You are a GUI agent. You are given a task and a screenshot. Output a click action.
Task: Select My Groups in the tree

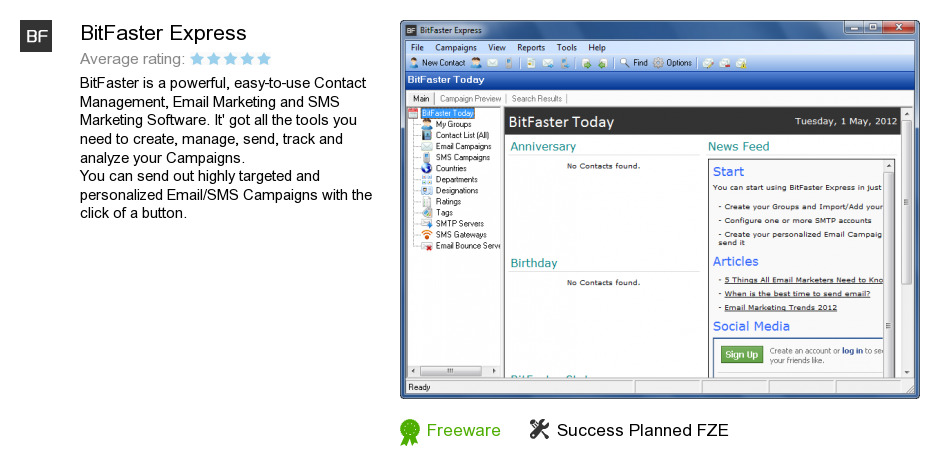[x=453, y=124]
